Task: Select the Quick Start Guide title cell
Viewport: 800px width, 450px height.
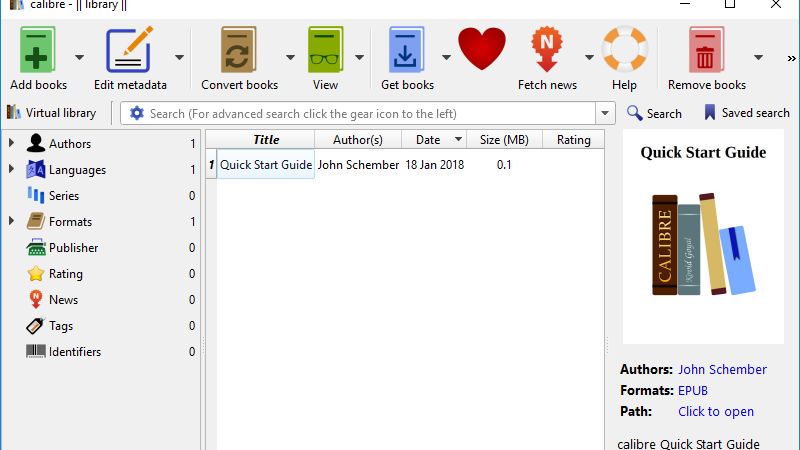Action: 266,164
